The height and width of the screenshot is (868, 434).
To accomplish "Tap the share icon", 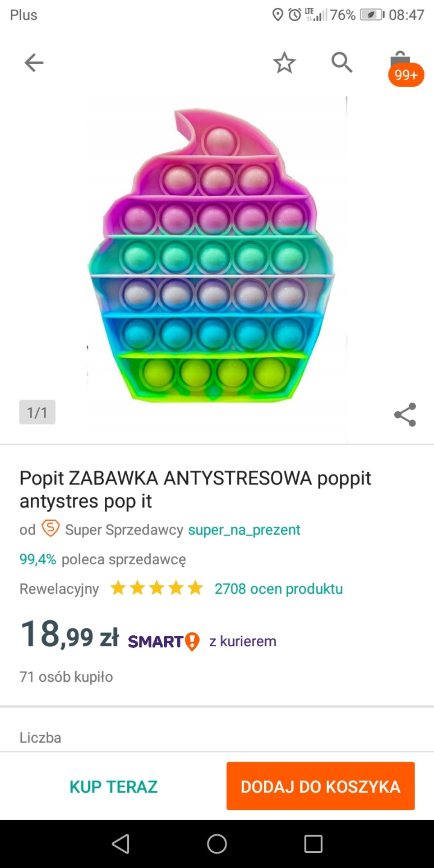I will (x=405, y=414).
